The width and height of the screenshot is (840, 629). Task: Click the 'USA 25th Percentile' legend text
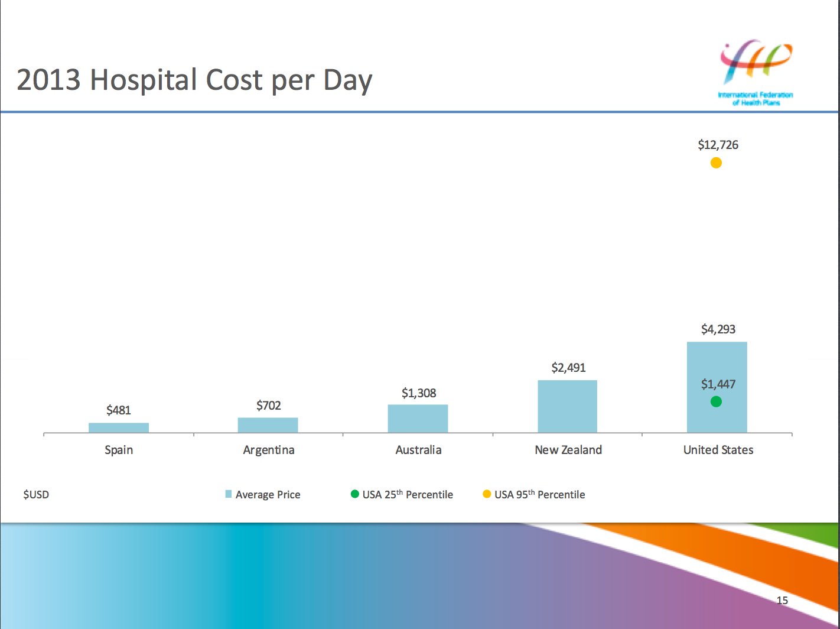click(408, 494)
